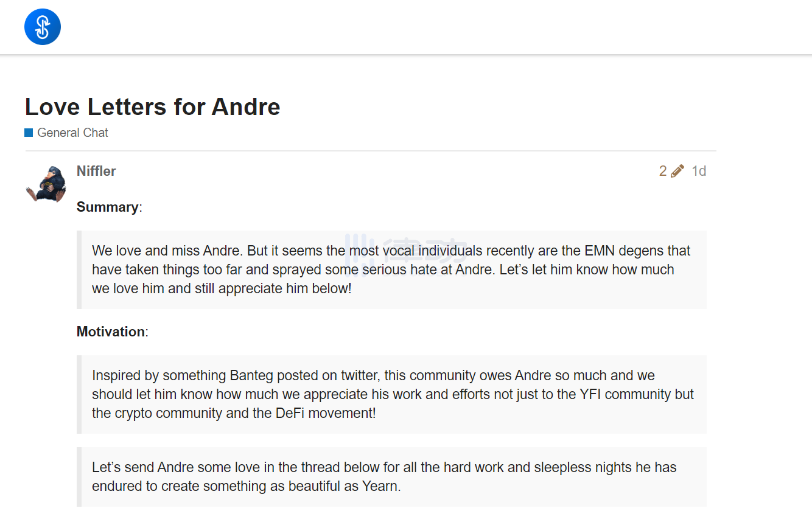The image size is (812, 511).
Task: Click the pencil edit history icon
Action: (677, 171)
